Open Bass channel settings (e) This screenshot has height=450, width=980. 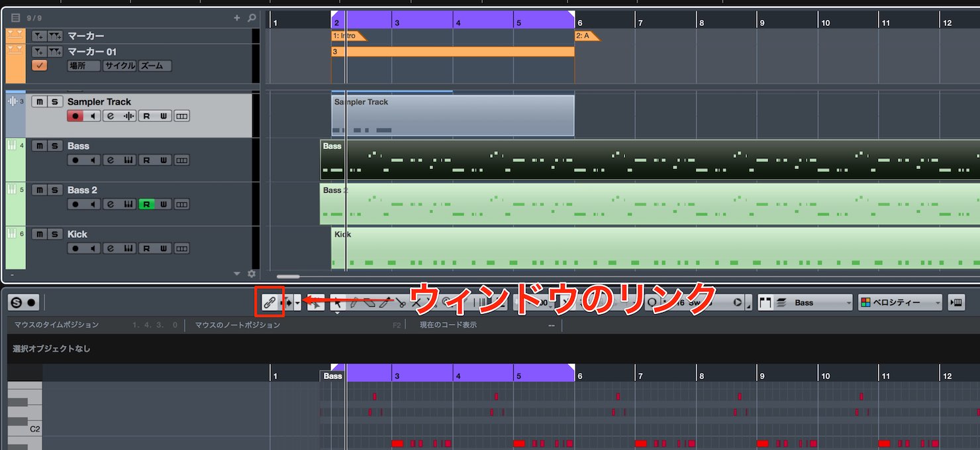coord(111,160)
